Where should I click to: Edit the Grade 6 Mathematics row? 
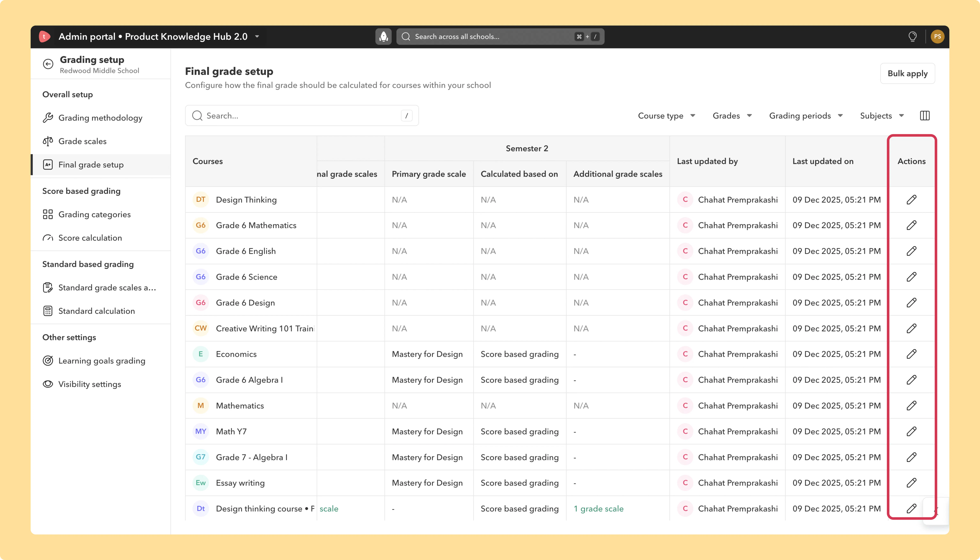click(x=911, y=225)
